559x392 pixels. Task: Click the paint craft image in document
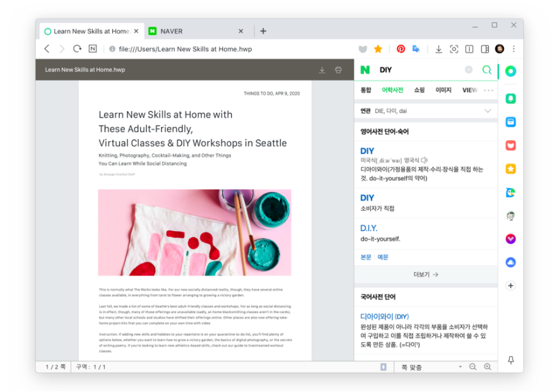click(195, 232)
